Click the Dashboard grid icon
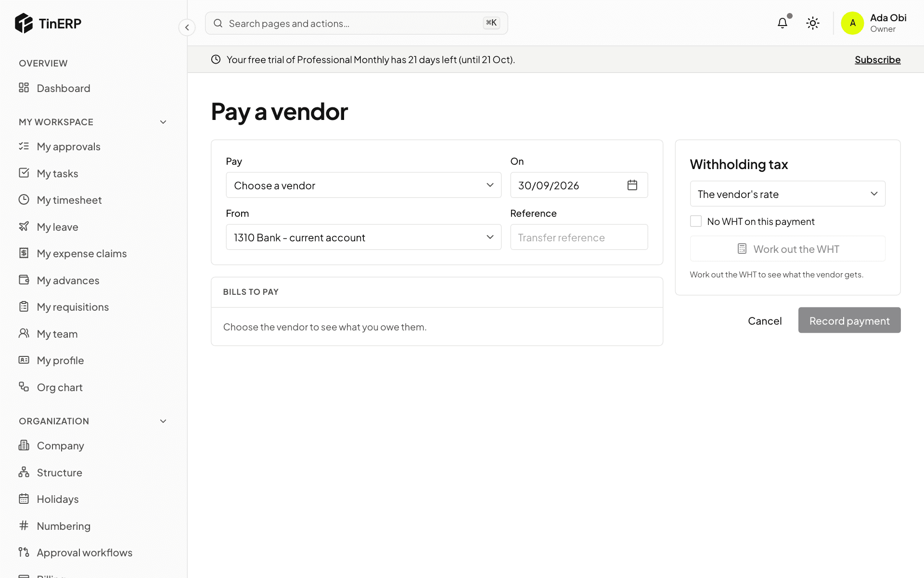Image resolution: width=924 pixels, height=578 pixels. [24, 88]
